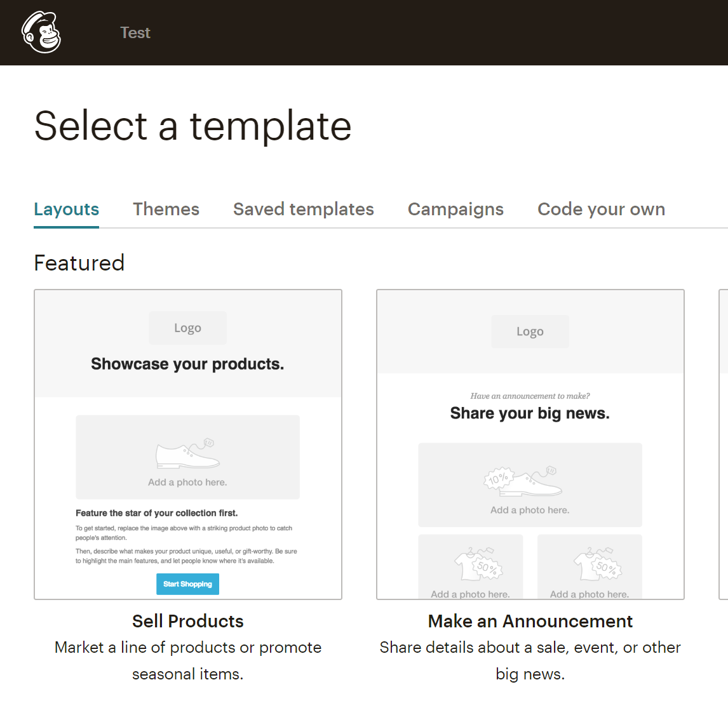Switch to the Themes tab

(x=166, y=209)
